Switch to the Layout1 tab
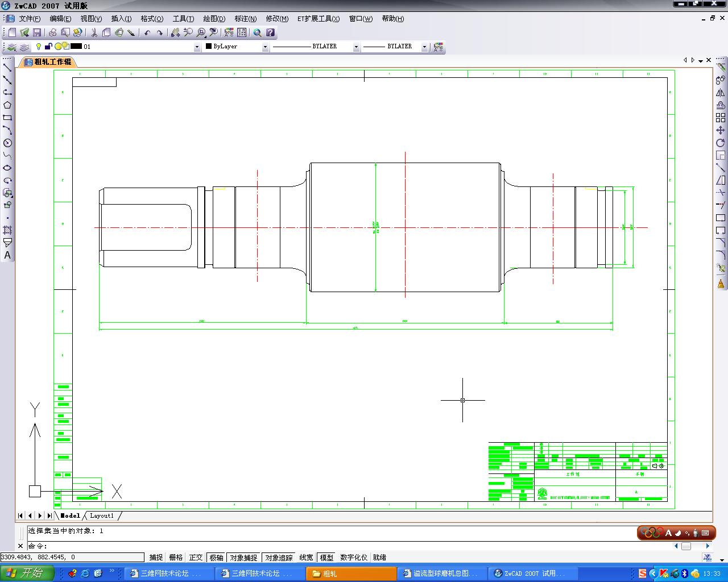 click(x=102, y=516)
